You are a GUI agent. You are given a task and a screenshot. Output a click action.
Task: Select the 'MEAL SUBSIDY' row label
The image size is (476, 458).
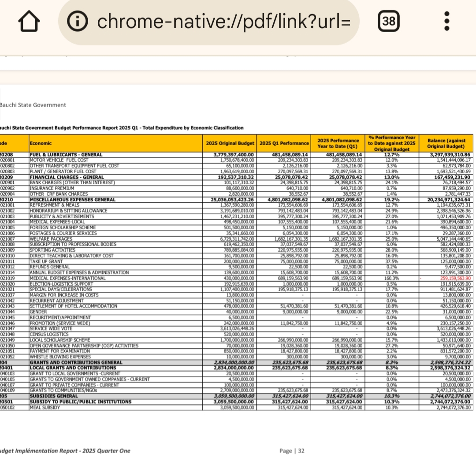coord(45,408)
